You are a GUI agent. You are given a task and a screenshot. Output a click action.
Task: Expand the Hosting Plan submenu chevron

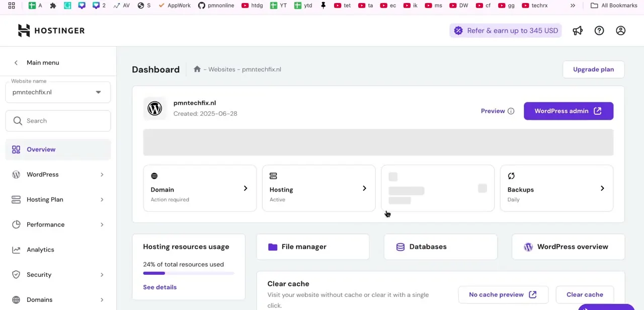[x=102, y=200]
